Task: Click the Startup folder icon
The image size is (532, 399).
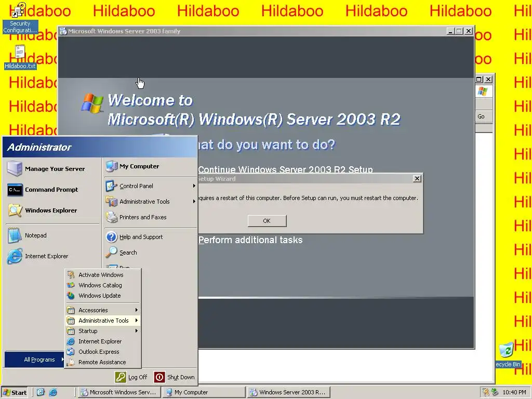Action: [71, 331]
